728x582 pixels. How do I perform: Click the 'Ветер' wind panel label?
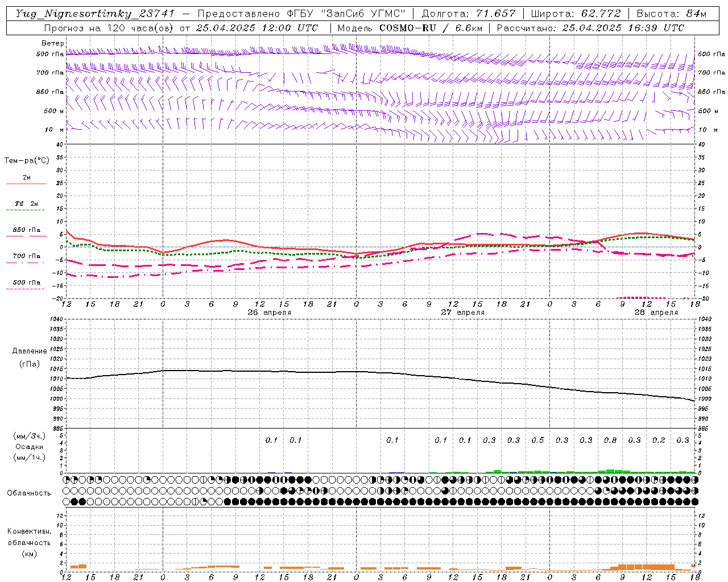pos(53,43)
